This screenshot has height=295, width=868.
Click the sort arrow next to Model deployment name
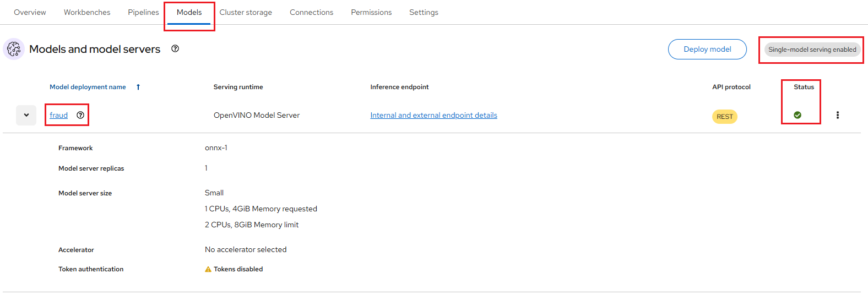point(138,87)
